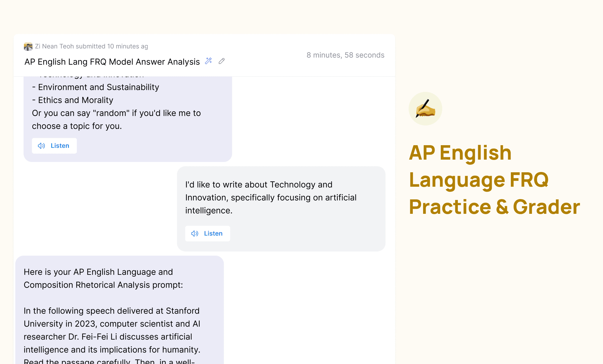The width and height of the screenshot is (603, 364).
Task: Click the 'intelligence and its implications for humanity' line
Action: [x=112, y=350]
